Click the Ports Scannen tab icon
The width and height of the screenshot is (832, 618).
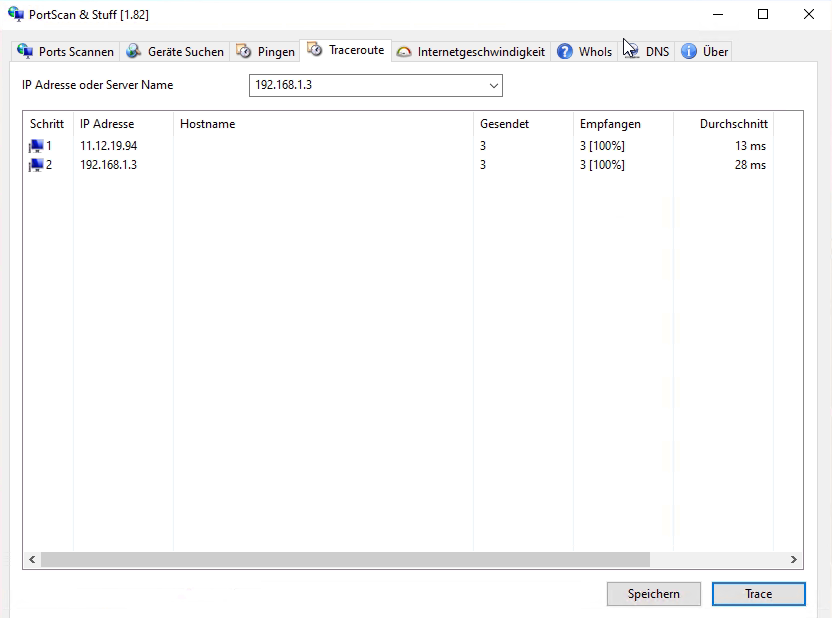[26, 51]
